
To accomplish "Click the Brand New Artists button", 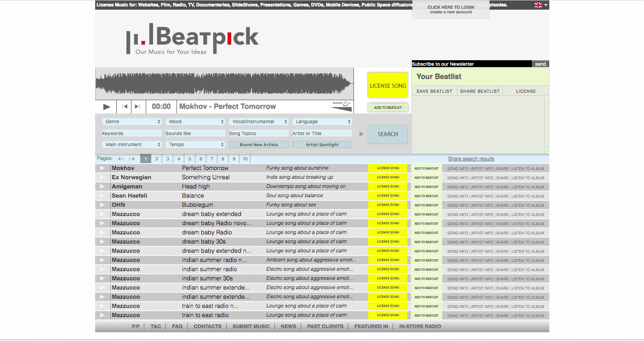I will coord(259,145).
